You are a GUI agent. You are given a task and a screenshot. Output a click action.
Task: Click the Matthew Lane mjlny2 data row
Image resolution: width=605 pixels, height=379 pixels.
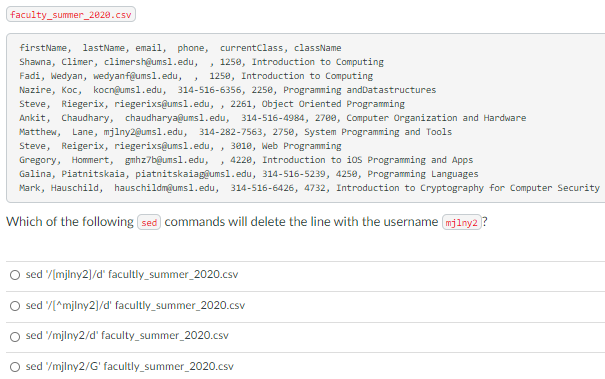tap(236, 132)
